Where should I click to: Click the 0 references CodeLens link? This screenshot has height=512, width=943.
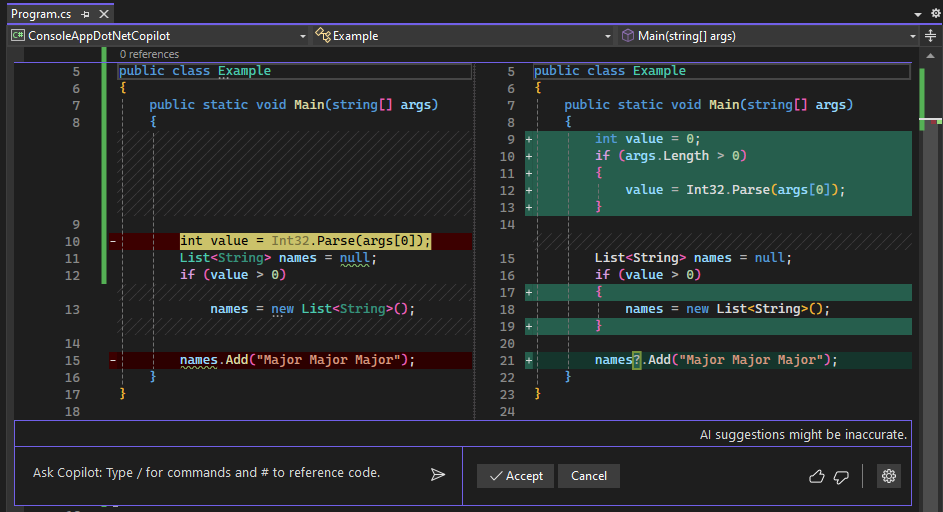(149, 54)
